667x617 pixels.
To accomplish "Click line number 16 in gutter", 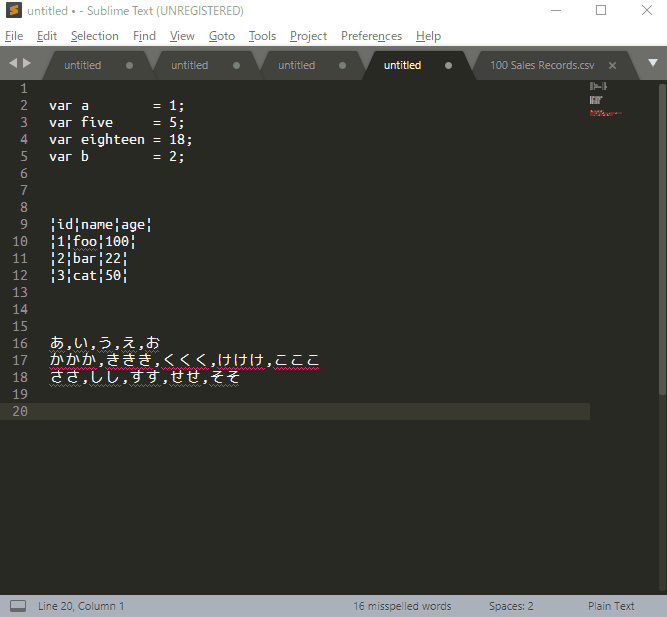I will pyautogui.click(x=20, y=343).
